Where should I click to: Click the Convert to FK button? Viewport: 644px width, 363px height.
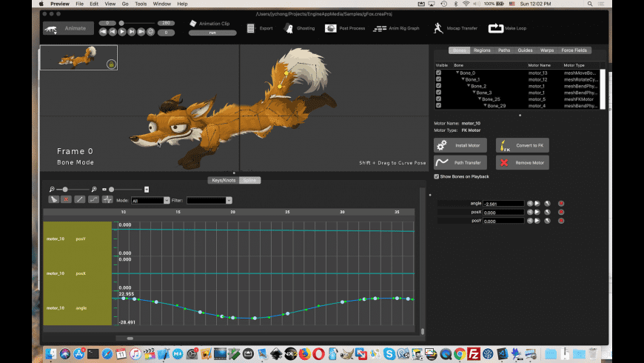tap(522, 145)
